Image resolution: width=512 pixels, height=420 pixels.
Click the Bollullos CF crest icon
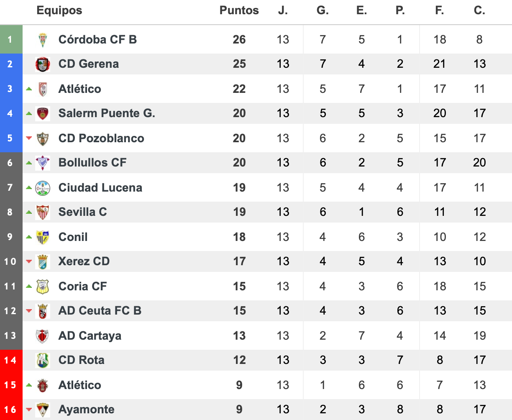tap(43, 163)
